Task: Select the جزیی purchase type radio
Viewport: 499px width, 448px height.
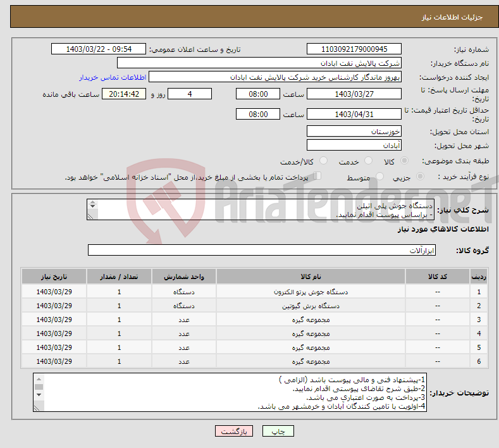Action: click(x=420, y=176)
